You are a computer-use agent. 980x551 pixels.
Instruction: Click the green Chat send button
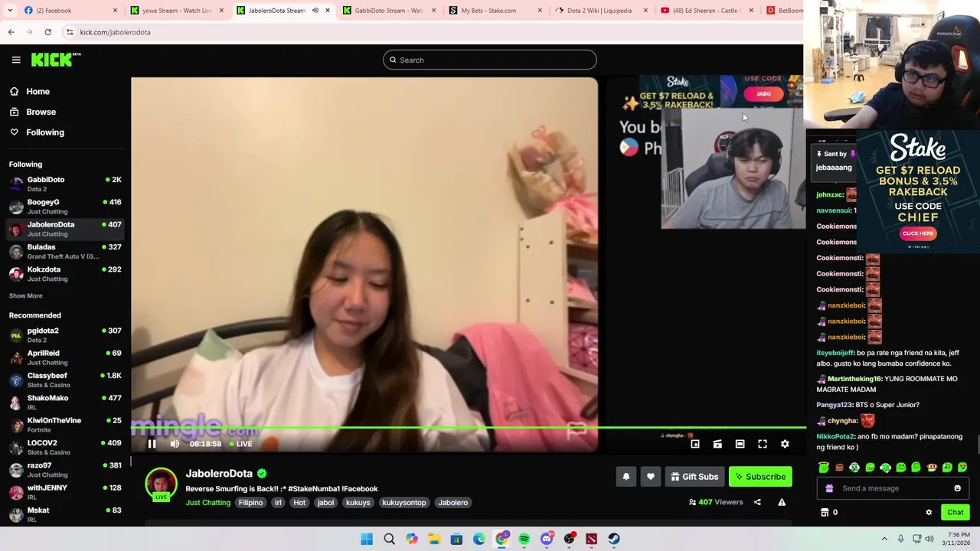tap(955, 513)
